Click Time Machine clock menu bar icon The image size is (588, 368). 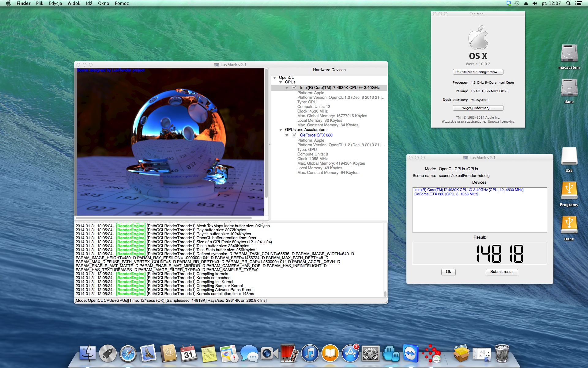click(x=517, y=3)
